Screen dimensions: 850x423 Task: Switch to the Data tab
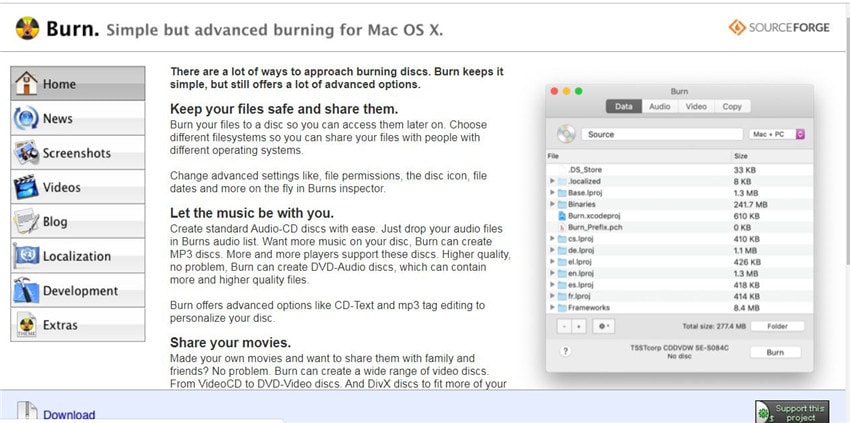(623, 106)
